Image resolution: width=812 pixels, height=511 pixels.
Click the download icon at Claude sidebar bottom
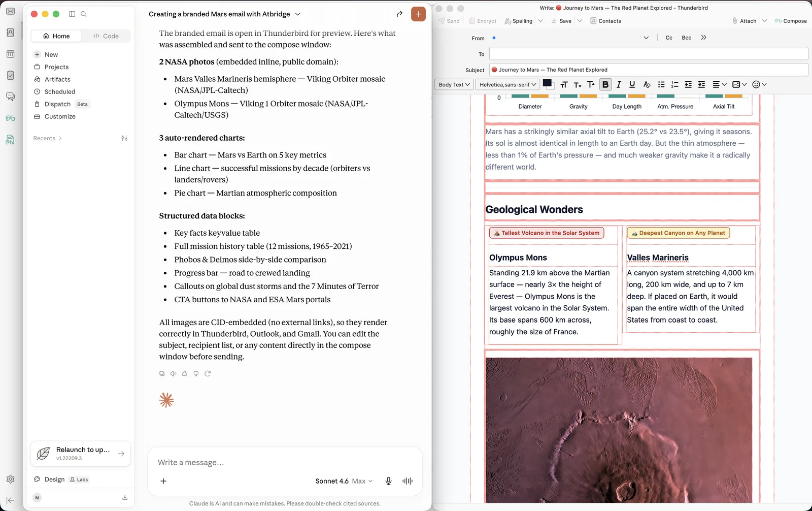pos(125,498)
